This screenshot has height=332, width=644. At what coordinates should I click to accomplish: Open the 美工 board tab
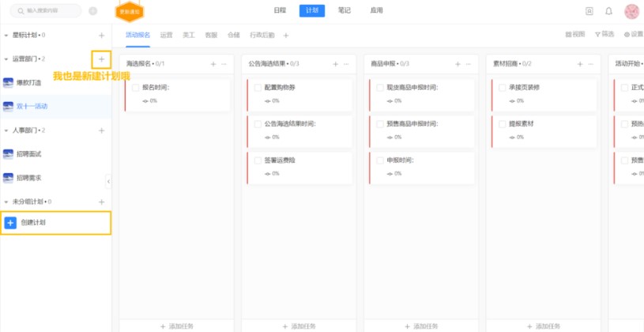189,35
